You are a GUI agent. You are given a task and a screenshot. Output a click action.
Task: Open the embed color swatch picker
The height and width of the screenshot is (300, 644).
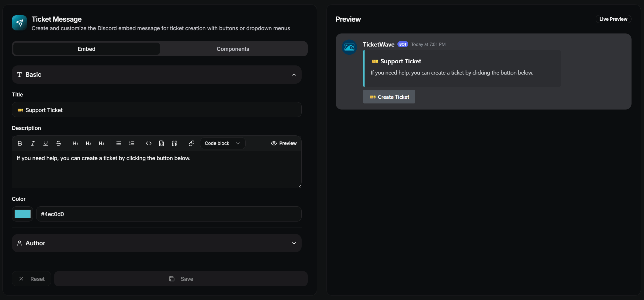(23, 214)
